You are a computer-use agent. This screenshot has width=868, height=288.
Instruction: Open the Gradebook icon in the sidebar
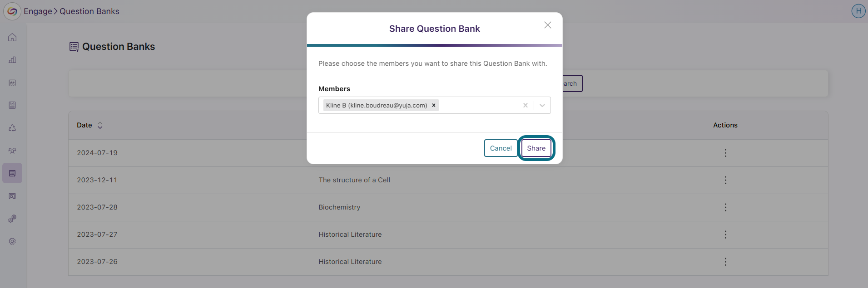click(x=12, y=83)
